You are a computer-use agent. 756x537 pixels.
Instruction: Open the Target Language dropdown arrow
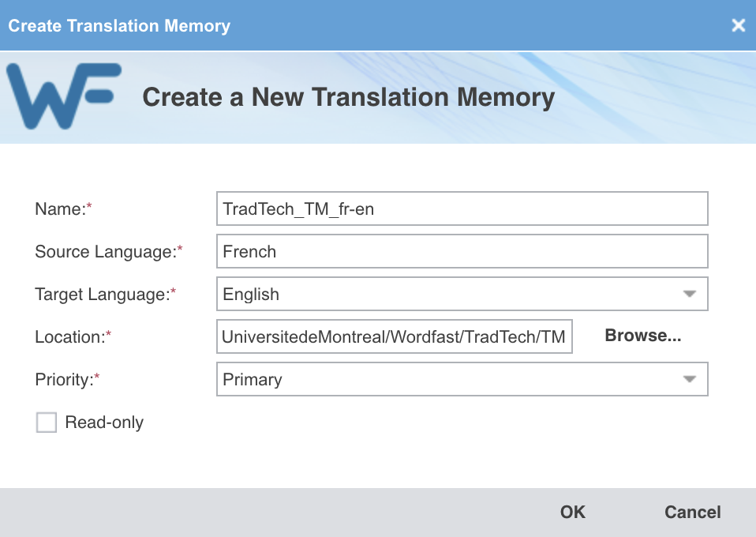[x=690, y=294]
